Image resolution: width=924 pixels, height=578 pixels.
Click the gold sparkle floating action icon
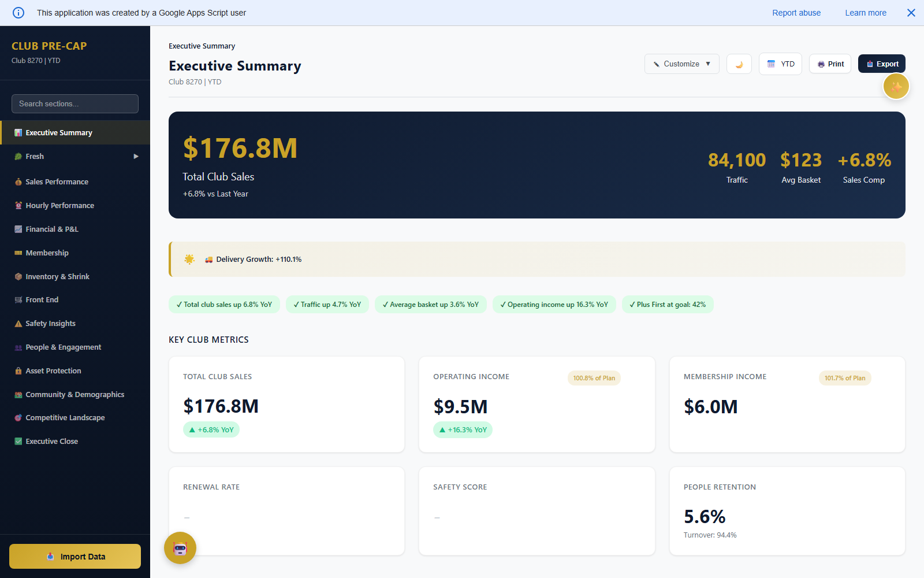coord(896,87)
